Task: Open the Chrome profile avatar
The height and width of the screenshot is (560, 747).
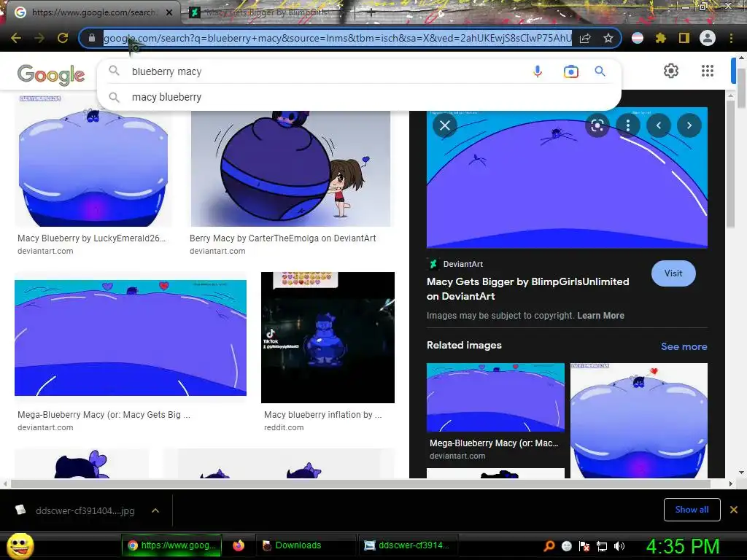Action: coord(708,38)
